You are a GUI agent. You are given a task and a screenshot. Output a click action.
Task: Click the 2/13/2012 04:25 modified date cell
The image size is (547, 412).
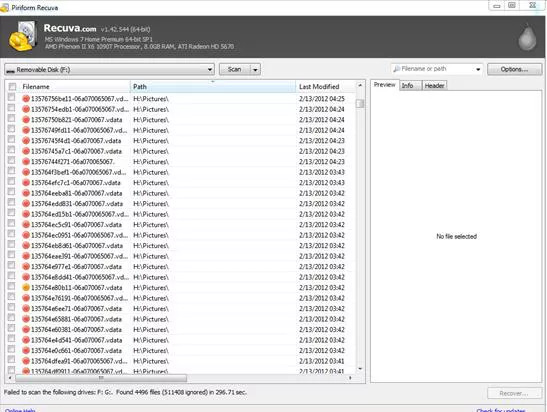coord(322,99)
